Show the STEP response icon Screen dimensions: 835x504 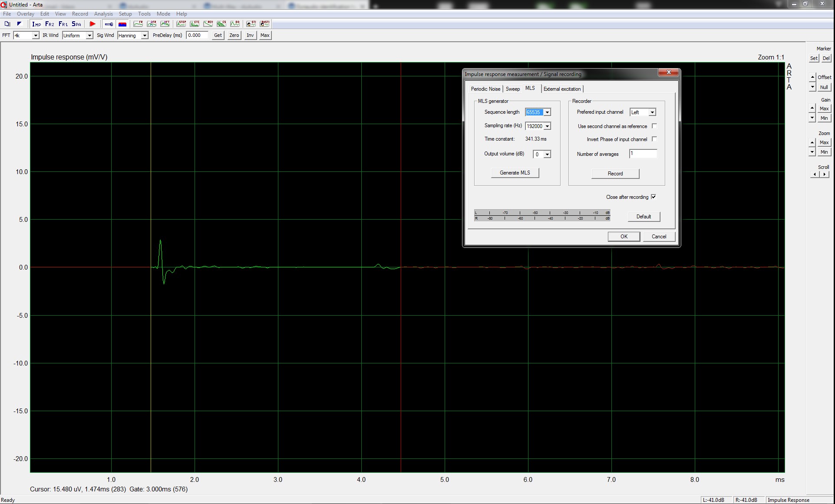(181, 24)
